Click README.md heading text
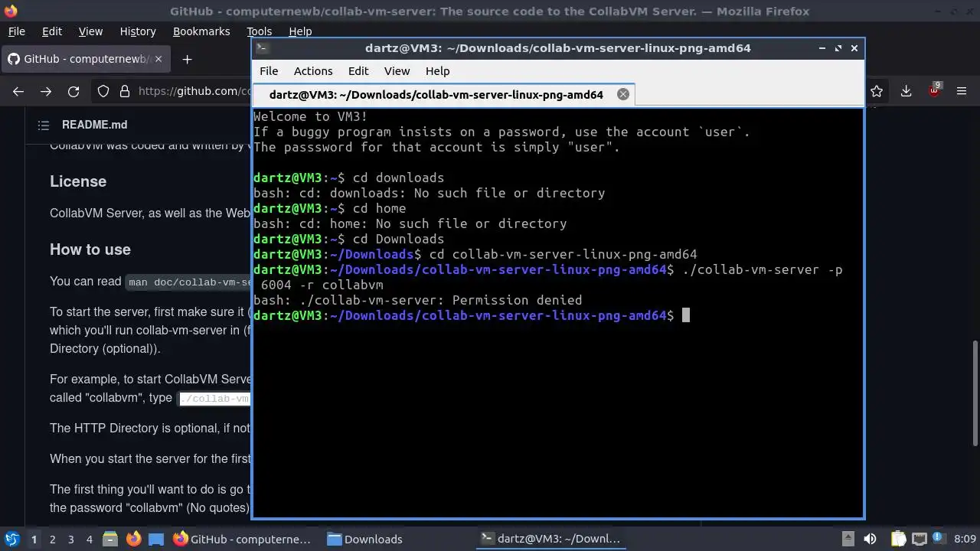The image size is (980, 551). [x=95, y=125]
